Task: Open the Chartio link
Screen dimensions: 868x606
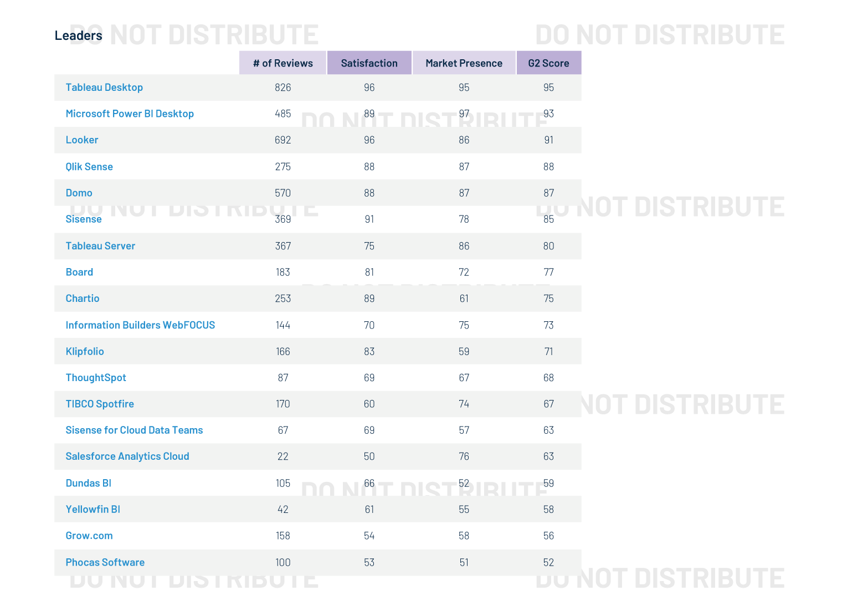Action: pyautogui.click(x=83, y=299)
